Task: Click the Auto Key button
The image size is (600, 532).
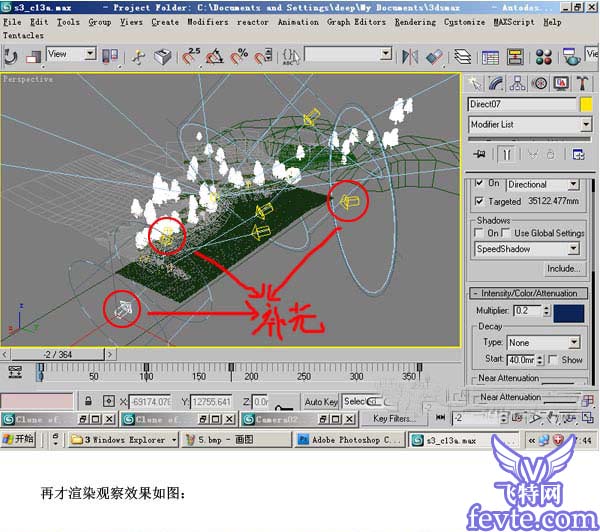Action: [321, 402]
